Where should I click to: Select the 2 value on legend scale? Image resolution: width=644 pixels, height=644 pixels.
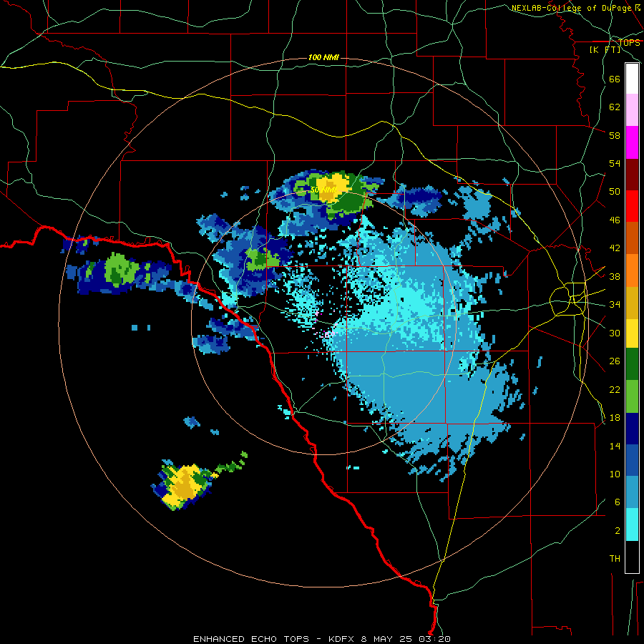[x=618, y=531]
